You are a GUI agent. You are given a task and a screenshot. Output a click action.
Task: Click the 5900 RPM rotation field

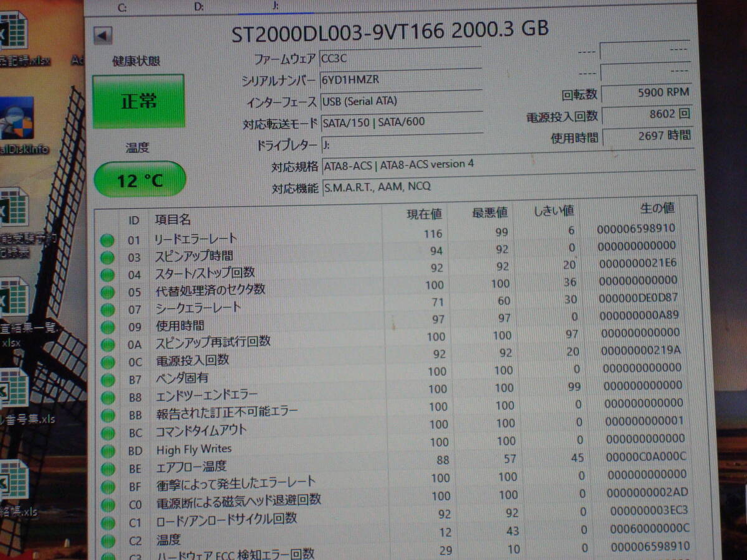point(647,93)
